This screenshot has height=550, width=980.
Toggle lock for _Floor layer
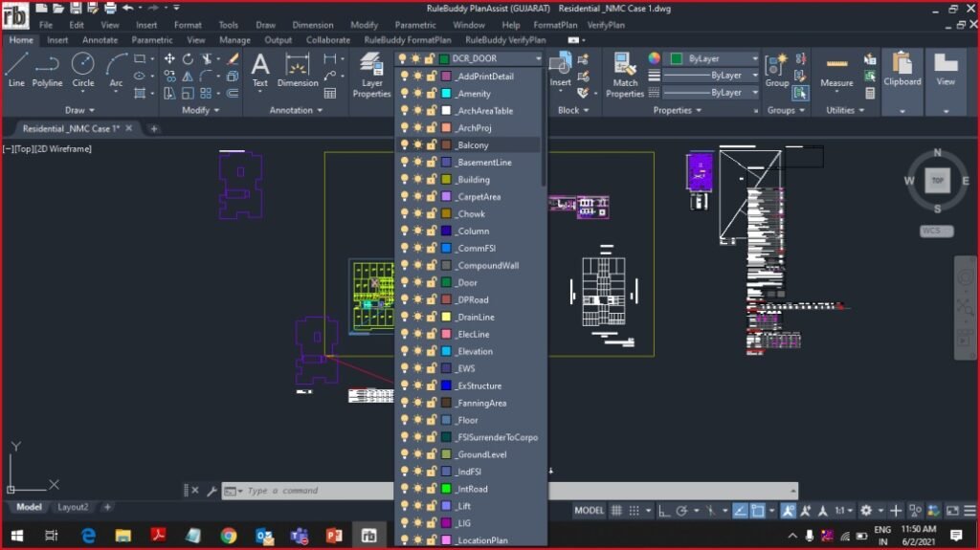coord(432,420)
